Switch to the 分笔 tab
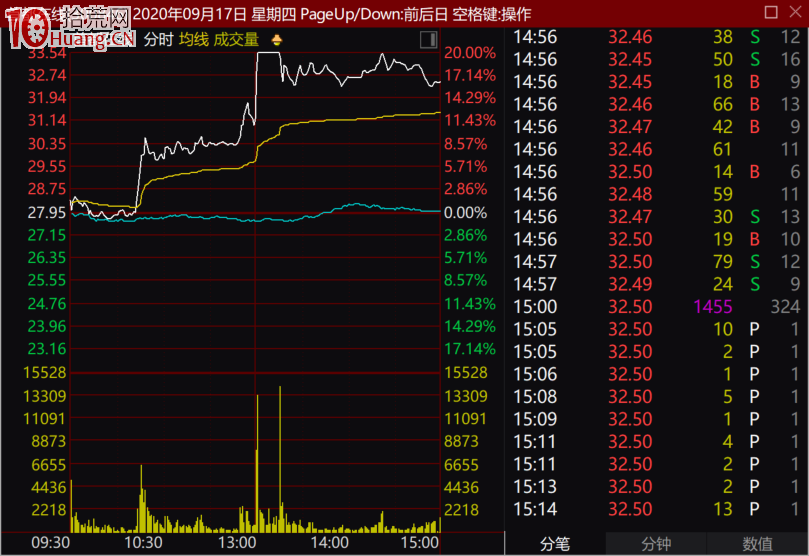This screenshot has width=809, height=556. pos(555,544)
